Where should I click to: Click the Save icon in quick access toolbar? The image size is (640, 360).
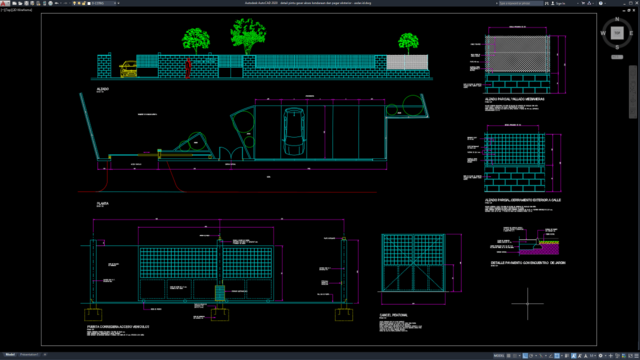27,3
